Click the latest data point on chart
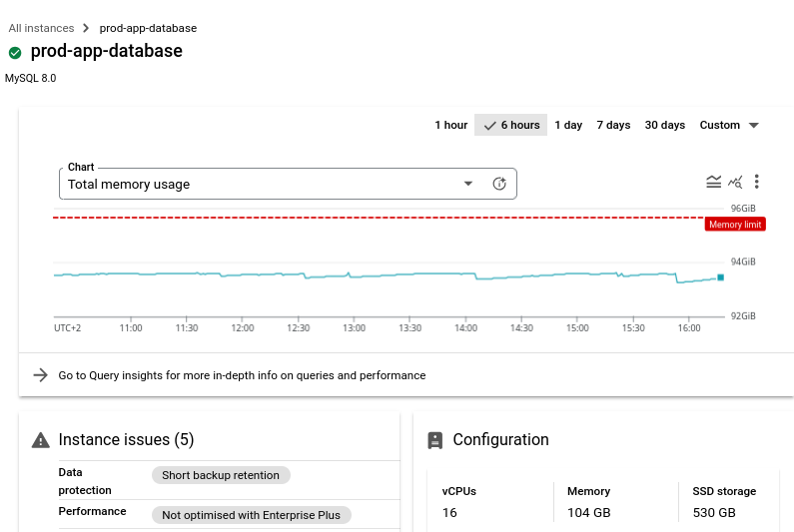This screenshot has width=794, height=532. 720,277
